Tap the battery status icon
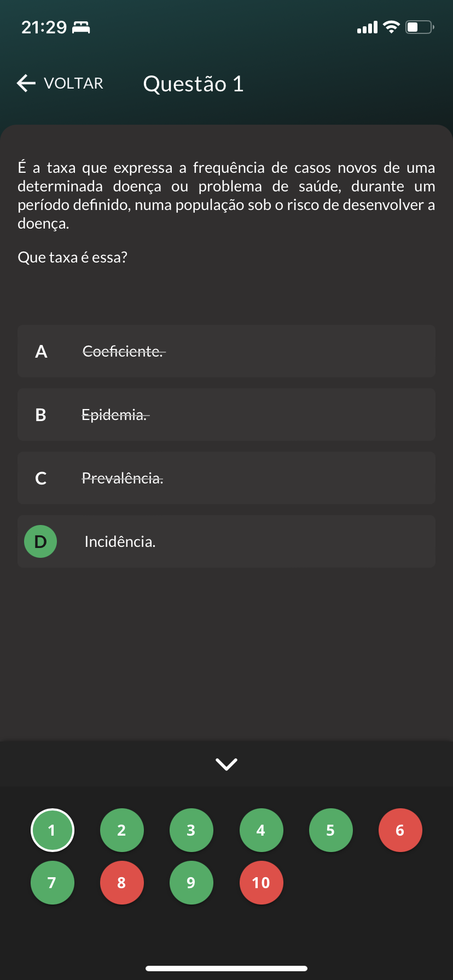 [x=420, y=27]
